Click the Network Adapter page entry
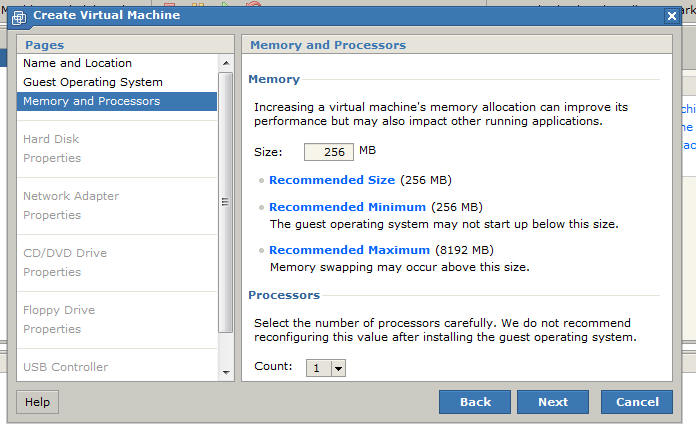The width and height of the screenshot is (696, 429). coord(71,196)
